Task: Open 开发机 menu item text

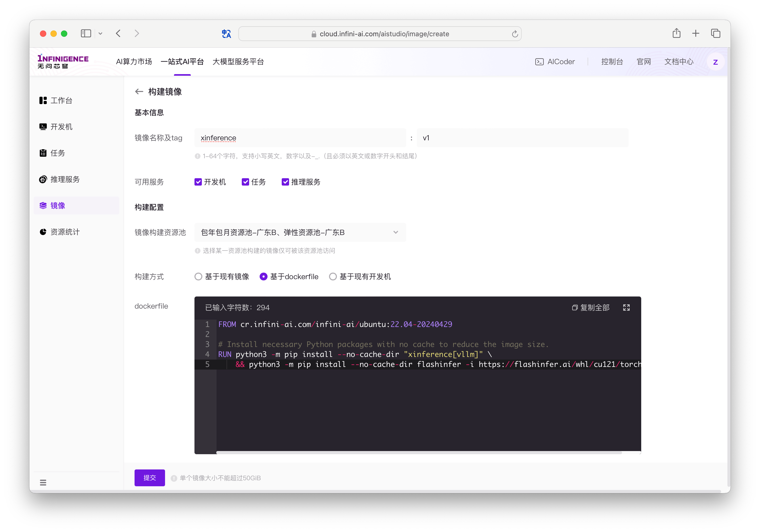Action: 61,126
